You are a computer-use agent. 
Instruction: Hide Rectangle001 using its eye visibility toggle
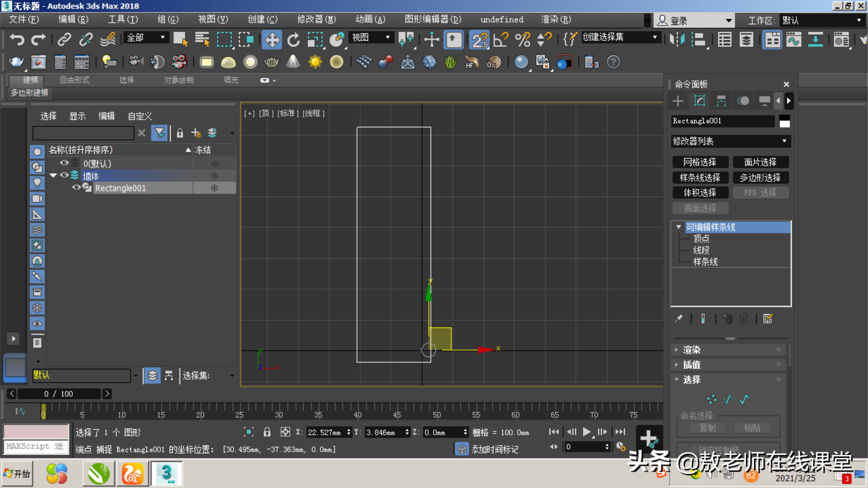pos(76,188)
